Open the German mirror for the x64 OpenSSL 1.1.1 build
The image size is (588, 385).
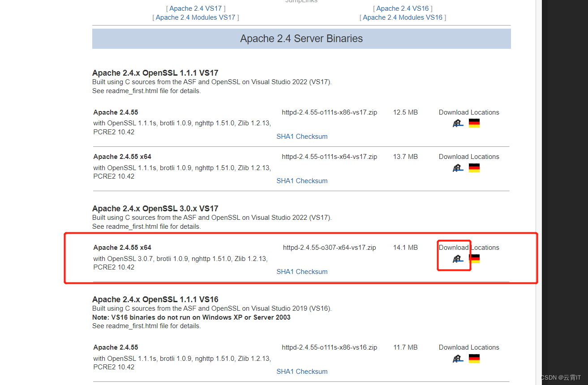pos(474,167)
